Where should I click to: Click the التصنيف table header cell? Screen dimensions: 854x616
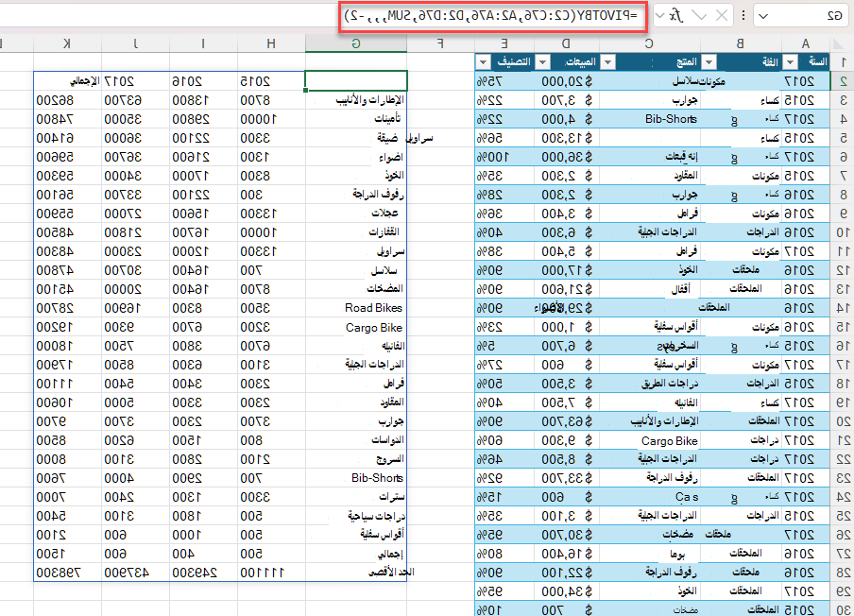pyautogui.click(x=504, y=62)
